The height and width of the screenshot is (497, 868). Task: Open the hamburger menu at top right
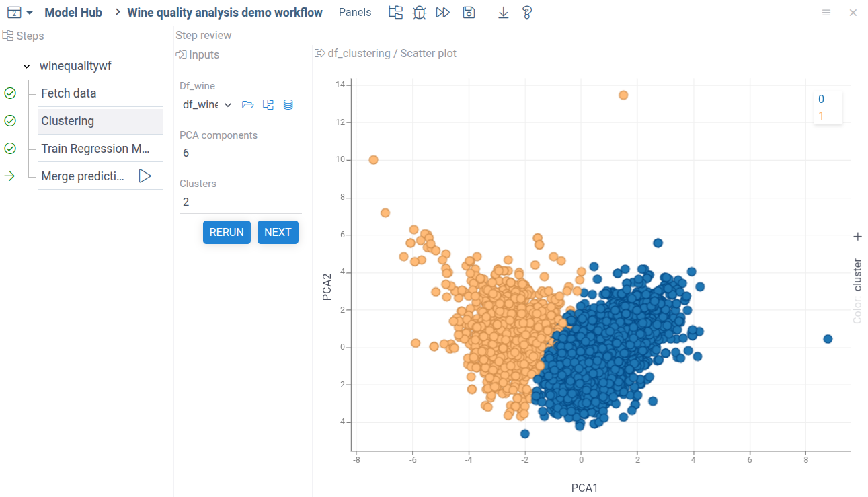click(826, 12)
